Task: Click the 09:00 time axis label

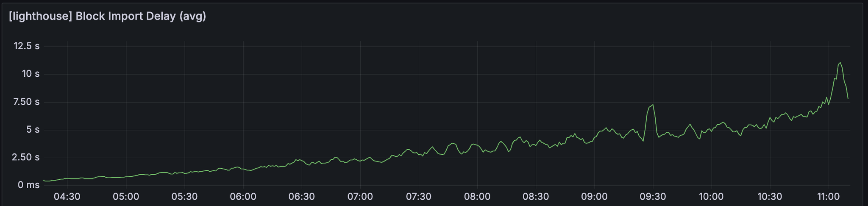Action: [x=594, y=197]
